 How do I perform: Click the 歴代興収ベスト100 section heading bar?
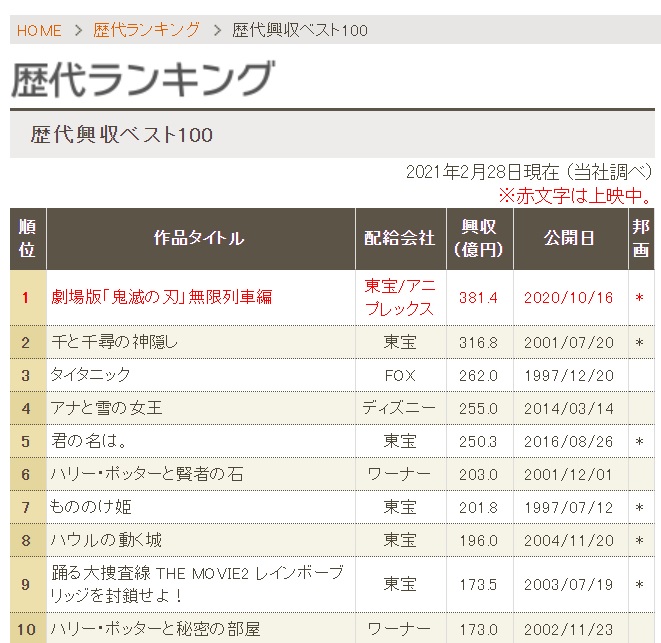(330, 134)
